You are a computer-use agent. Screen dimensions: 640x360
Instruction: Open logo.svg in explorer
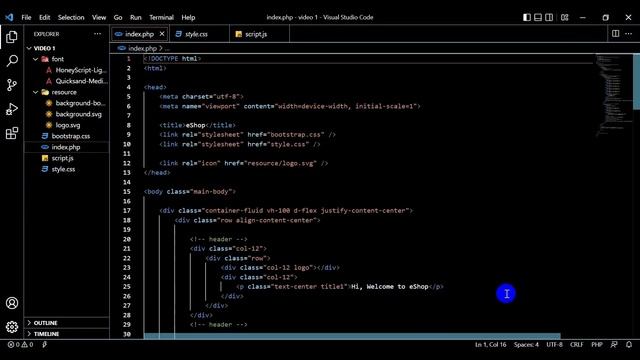coord(67,125)
